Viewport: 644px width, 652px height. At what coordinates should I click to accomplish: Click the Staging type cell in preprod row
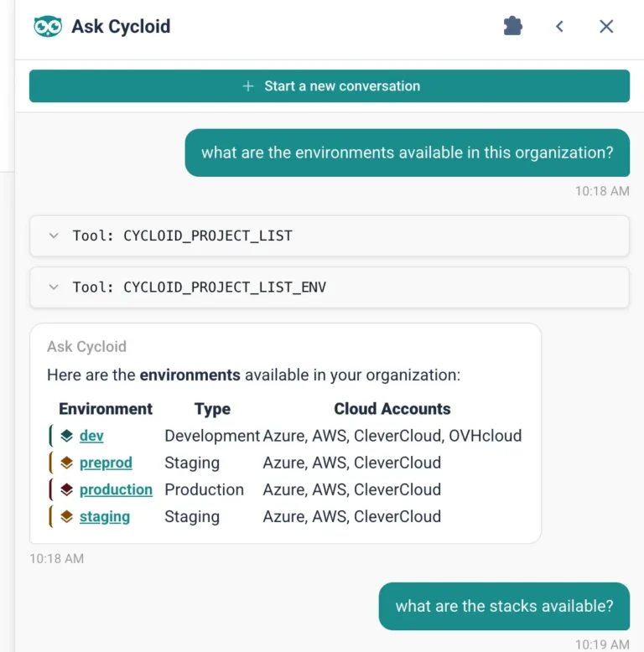click(x=192, y=463)
